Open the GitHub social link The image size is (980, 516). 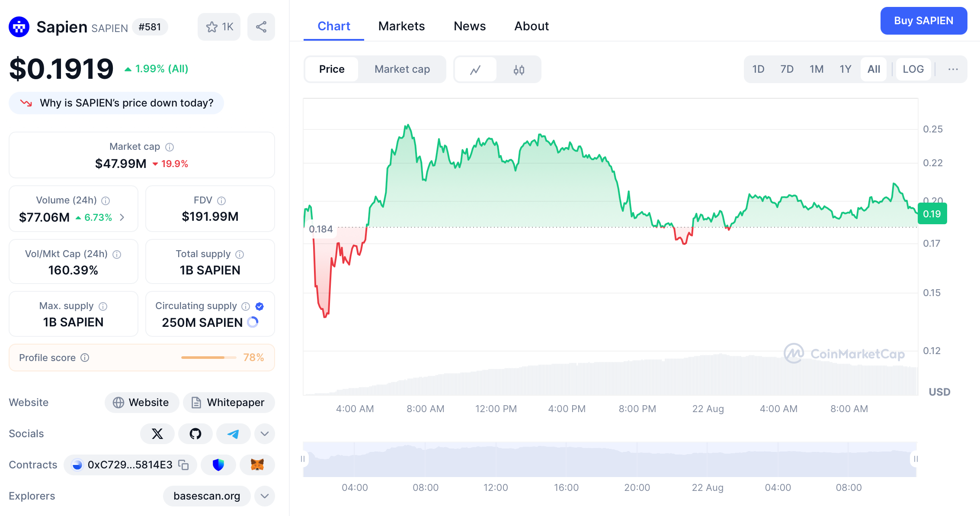pos(195,434)
